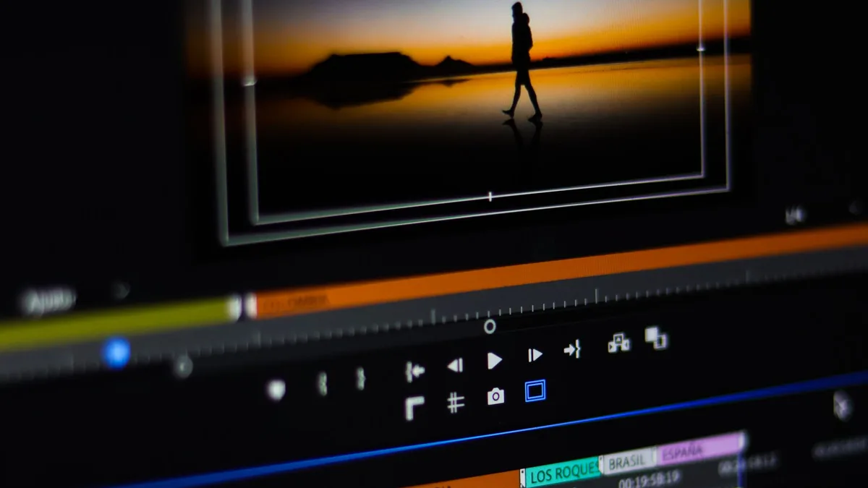
Task: Click the blue playhead on scrubber
Action: pos(116,353)
